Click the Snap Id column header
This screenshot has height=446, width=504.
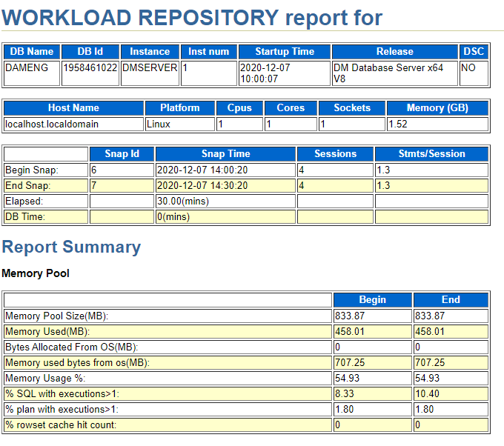coord(122,154)
